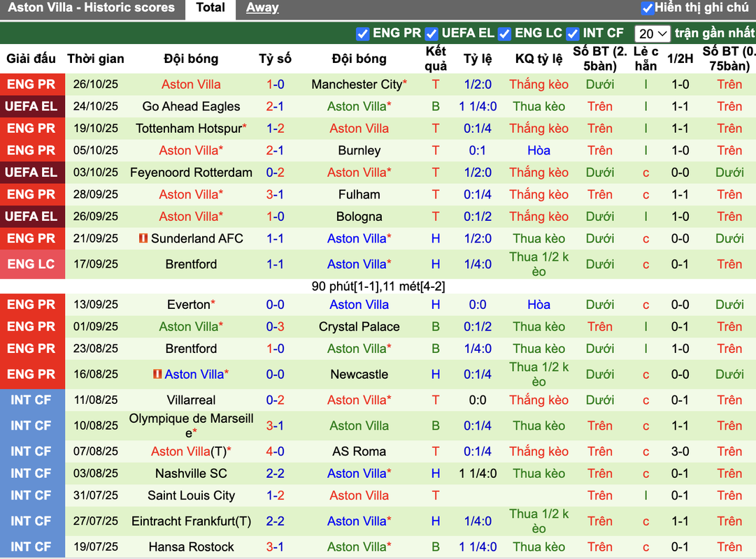Switch to the Total tab
The image size is (756, 559).
coord(211,8)
